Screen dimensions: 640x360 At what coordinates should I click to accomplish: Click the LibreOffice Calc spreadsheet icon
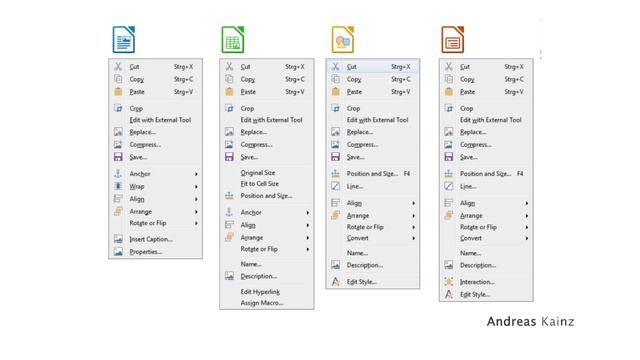click(233, 40)
